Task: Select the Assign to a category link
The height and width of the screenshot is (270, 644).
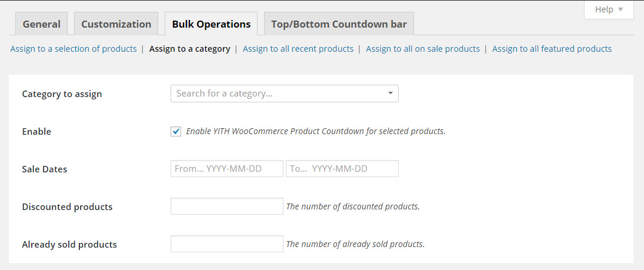Action: point(189,49)
